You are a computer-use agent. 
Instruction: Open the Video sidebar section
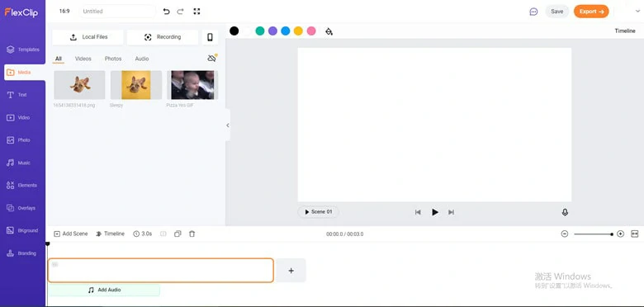point(18,117)
